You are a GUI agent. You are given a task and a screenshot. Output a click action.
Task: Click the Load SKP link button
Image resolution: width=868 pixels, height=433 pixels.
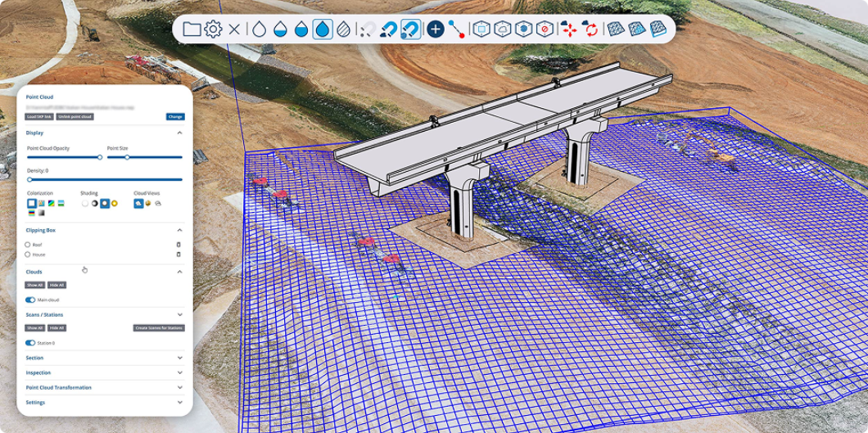click(x=39, y=117)
